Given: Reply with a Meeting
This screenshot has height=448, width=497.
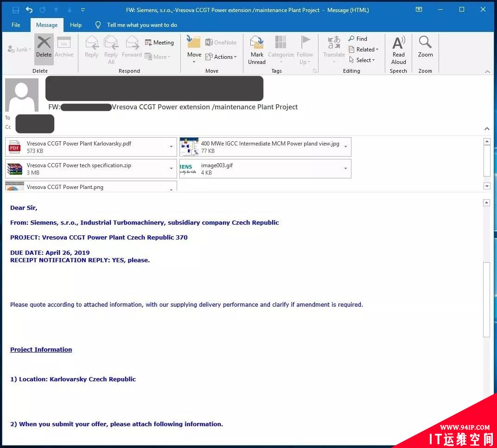Looking at the screenshot, I should [159, 43].
